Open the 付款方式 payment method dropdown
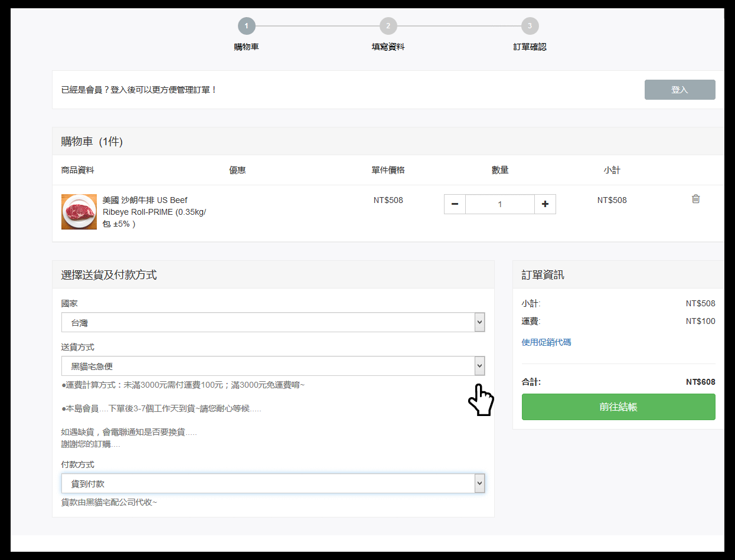Screen dimensions: 735x560 pos(273,483)
